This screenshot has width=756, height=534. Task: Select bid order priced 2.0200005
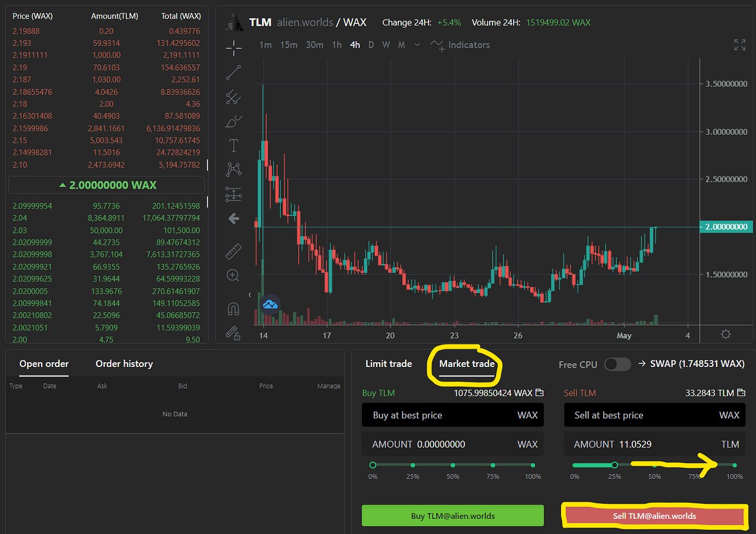point(106,291)
